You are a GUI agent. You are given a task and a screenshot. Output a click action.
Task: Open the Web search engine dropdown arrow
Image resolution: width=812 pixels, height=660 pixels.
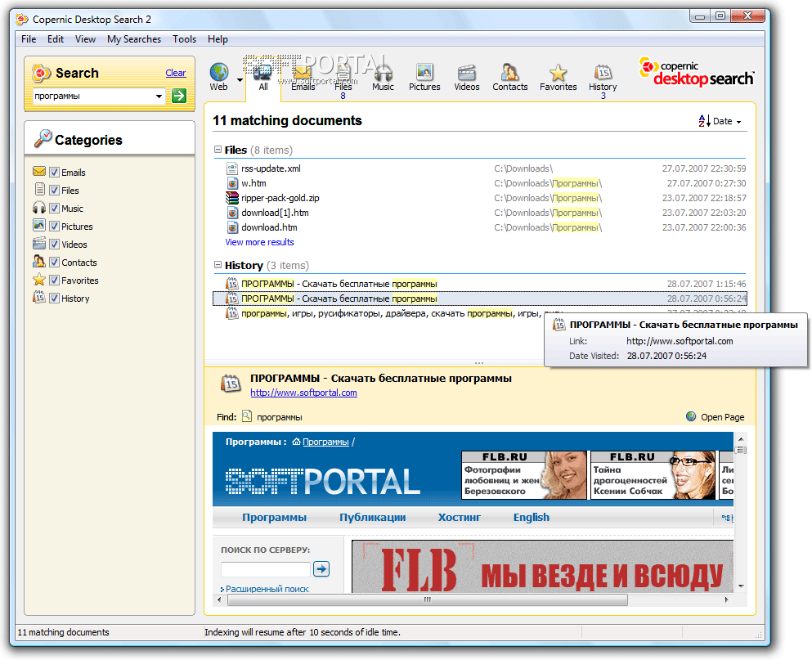click(240, 80)
